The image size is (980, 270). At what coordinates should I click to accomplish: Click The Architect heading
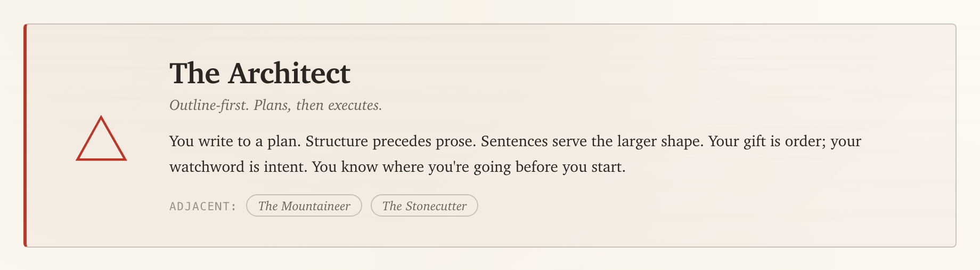pos(260,73)
